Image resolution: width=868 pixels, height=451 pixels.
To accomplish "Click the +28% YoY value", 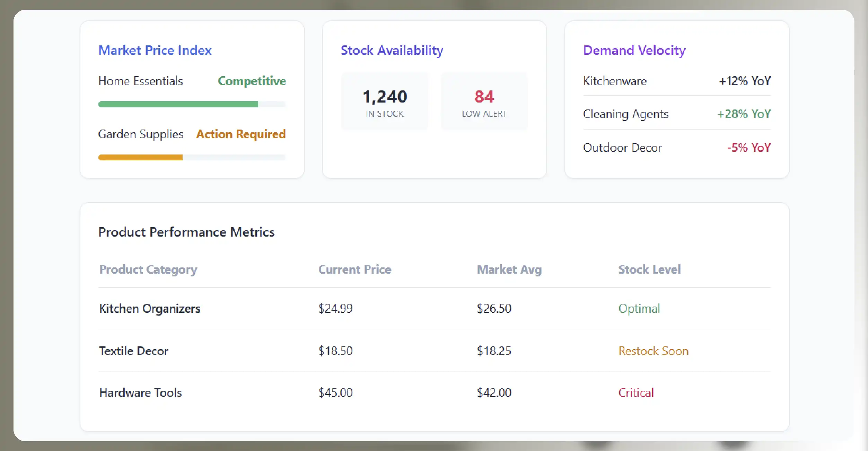I will [744, 114].
